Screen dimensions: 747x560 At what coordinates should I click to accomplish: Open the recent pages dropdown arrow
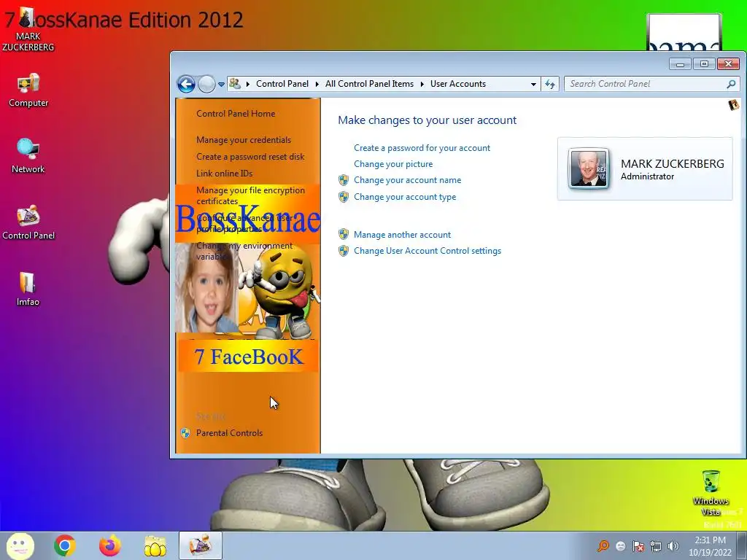[222, 85]
